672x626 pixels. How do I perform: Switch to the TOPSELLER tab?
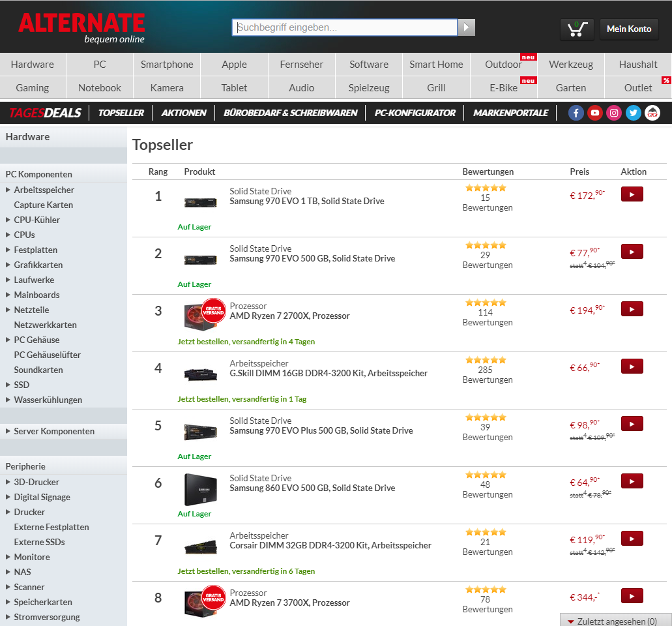point(121,113)
